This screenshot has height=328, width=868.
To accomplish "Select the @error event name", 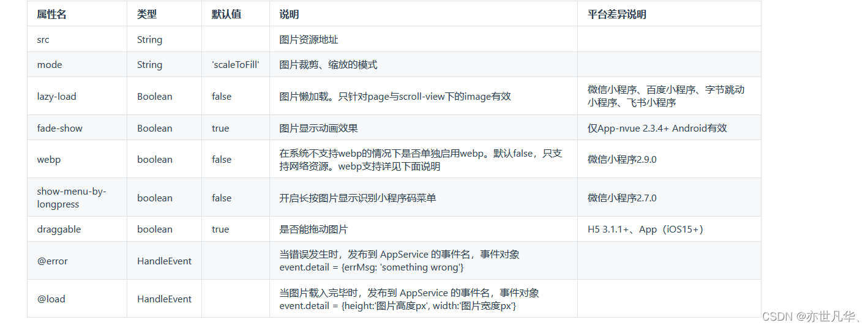I will pyautogui.click(x=52, y=261).
